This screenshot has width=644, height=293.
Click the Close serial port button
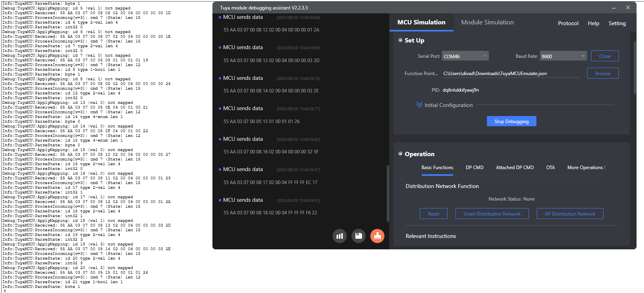[605, 56]
